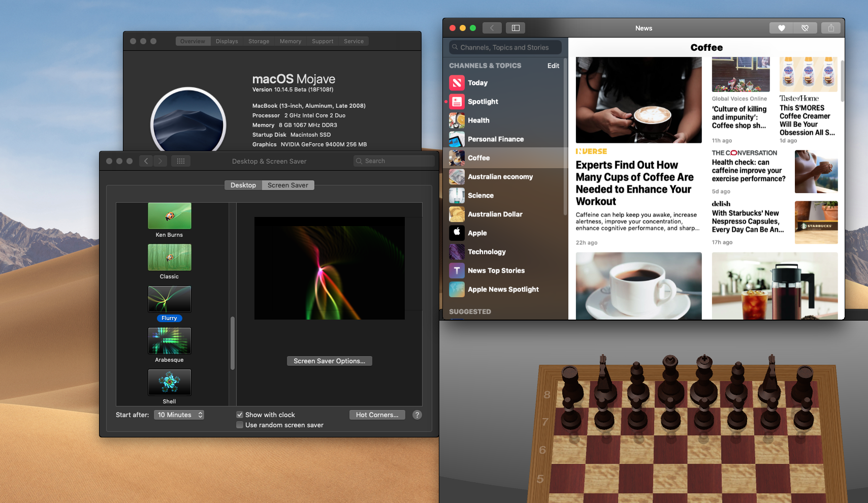Open white coffee cup photo story

pyautogui.click(x=638, y=286)
